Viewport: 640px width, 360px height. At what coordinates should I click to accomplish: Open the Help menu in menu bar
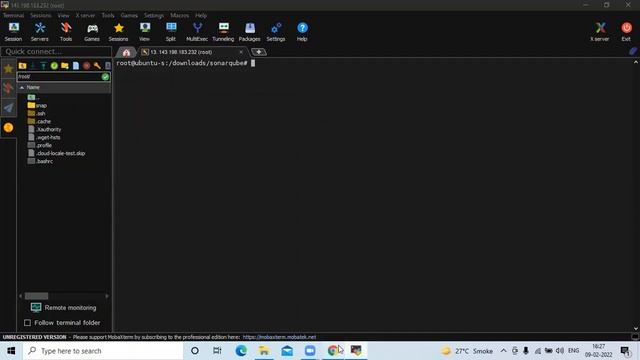point(201,16)
